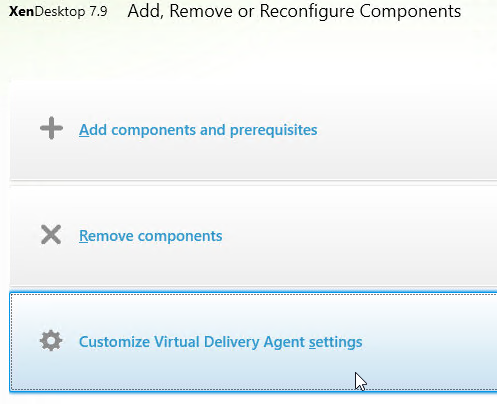Screen dimensions: 497x404
Task: Click the Add, Remove or Reconfigure Components heading
Action: pyautogui.click(x=294, y=11)
